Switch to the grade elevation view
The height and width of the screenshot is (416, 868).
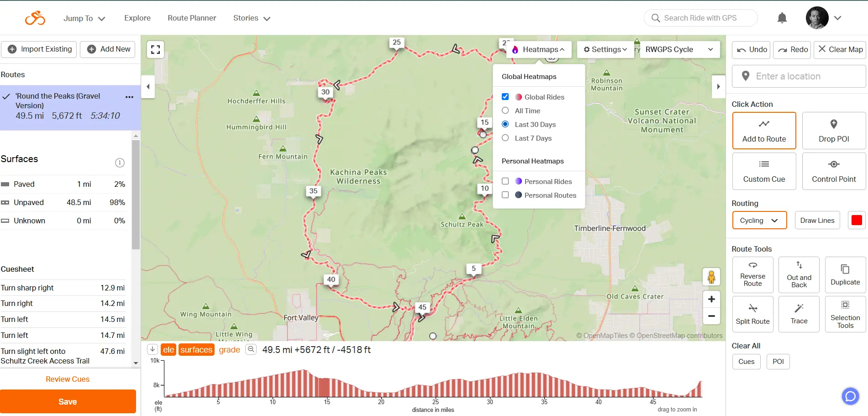(230, 349)
